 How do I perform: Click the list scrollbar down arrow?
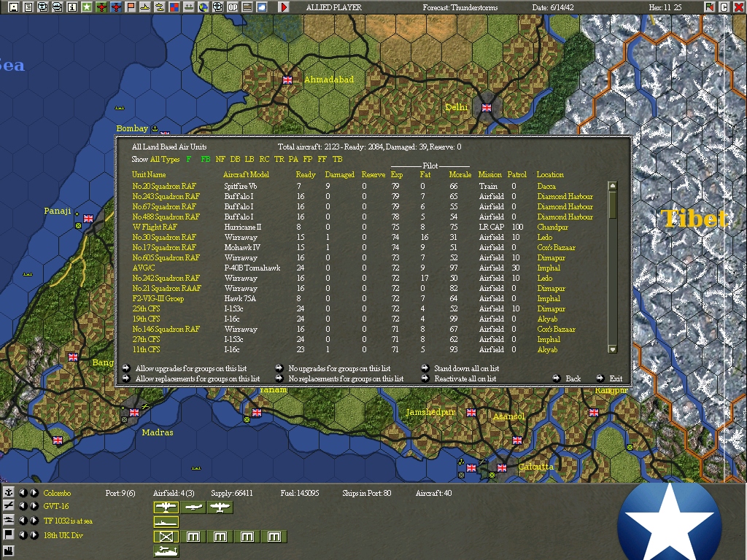(x=613, y=349)
